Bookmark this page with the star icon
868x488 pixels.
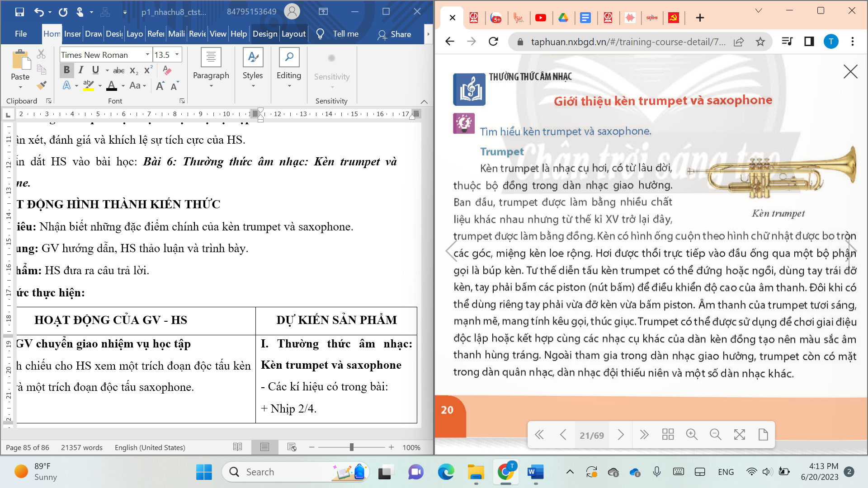point(760,42)
